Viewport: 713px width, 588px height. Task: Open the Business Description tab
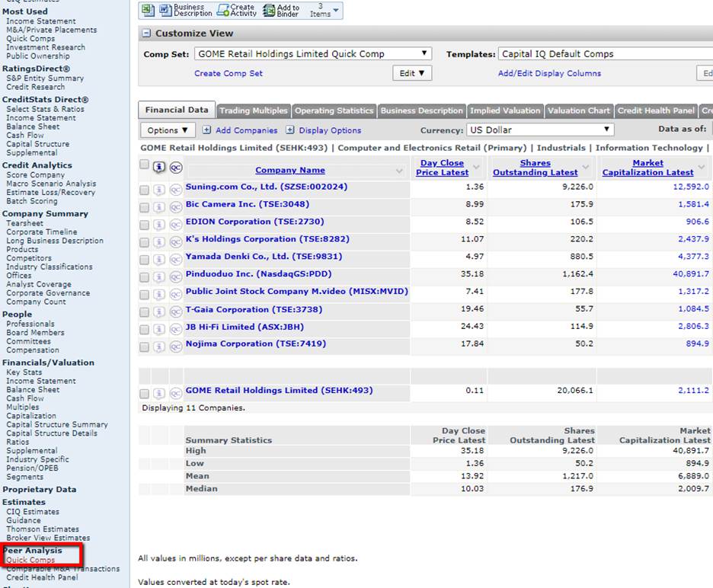point(421,110)
